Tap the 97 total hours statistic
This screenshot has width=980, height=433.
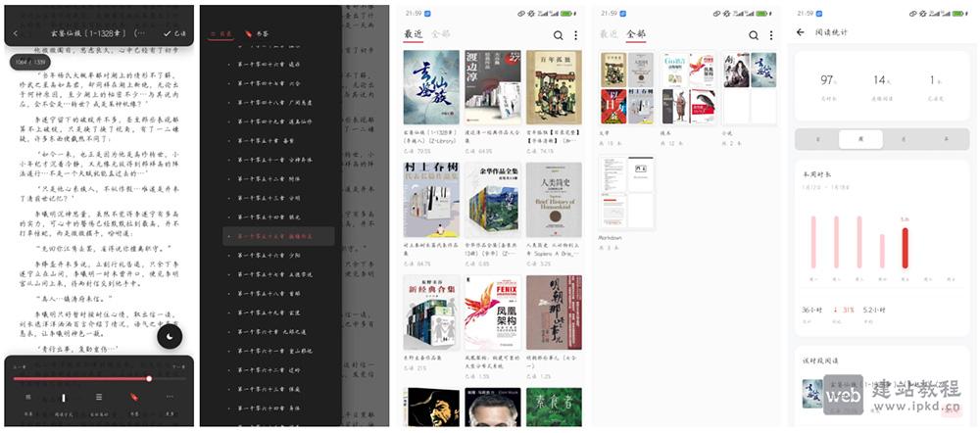tap(827, 85)
